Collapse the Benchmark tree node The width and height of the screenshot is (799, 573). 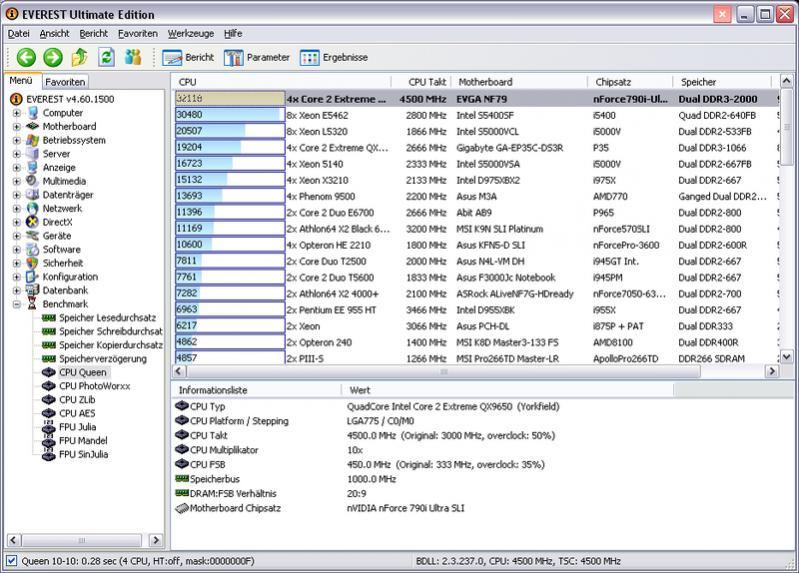(x=17, y=304)
